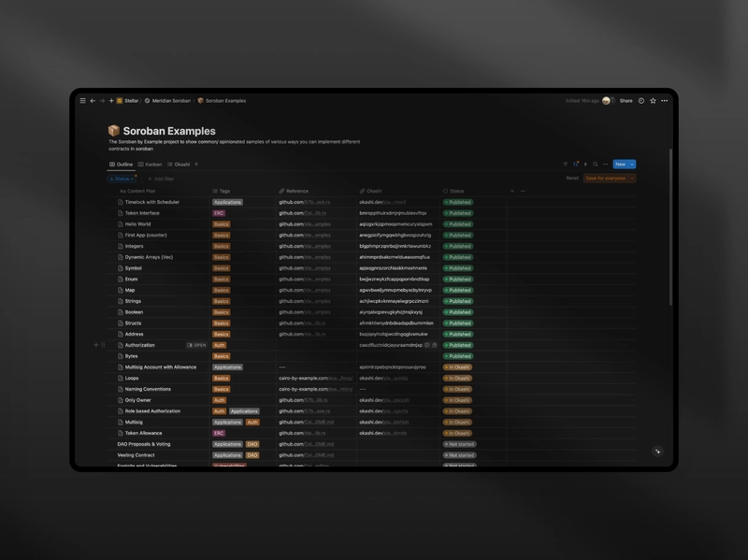Click the plus icon left of the Authorization row

pyautogui.click(x=96, y=345)
